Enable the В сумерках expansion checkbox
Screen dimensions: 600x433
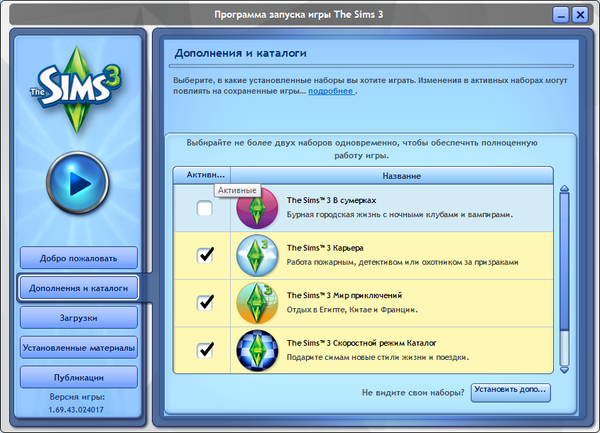pos(205,209)
